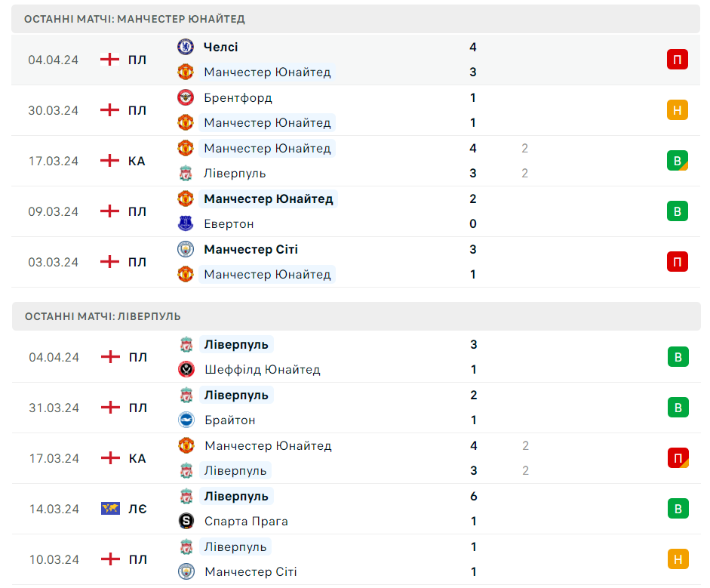Click the red loss badge for Chelsea match
710x588 pixels.
tap(677, 60)
